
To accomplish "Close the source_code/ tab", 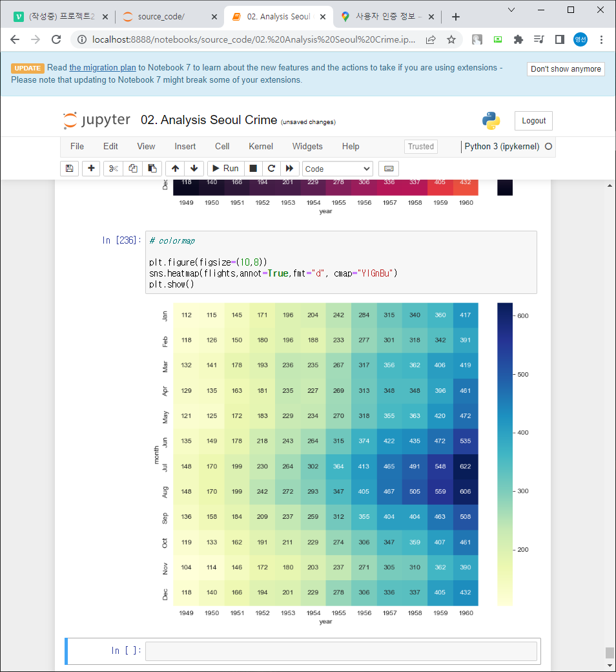I will (214, 17).
